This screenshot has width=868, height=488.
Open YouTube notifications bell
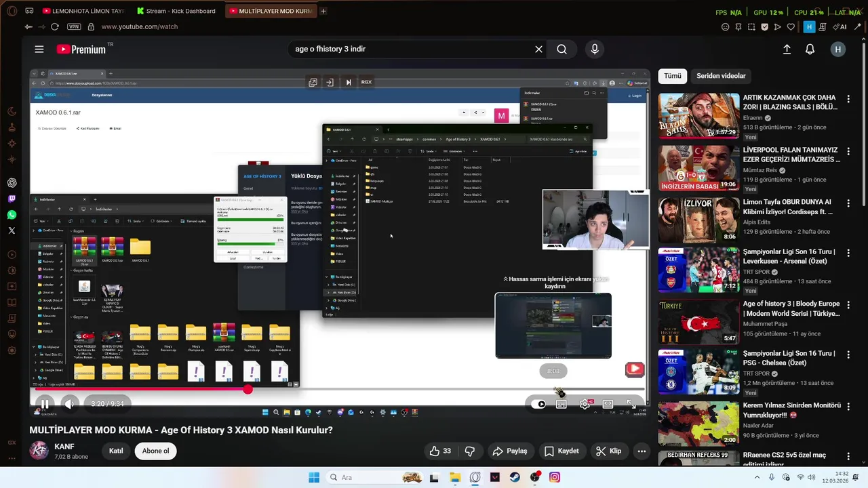(810, 49)
